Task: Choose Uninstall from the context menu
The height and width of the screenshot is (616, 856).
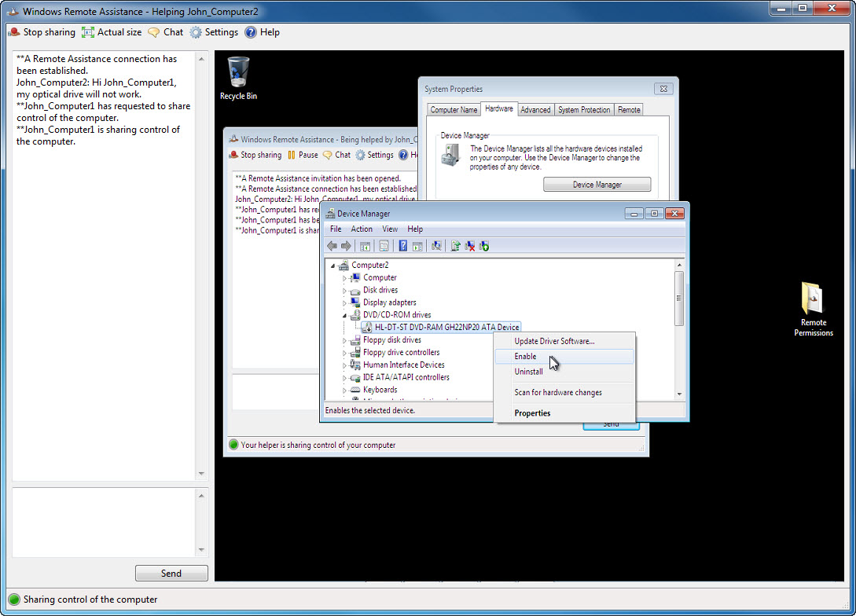Action: (564, 372)
